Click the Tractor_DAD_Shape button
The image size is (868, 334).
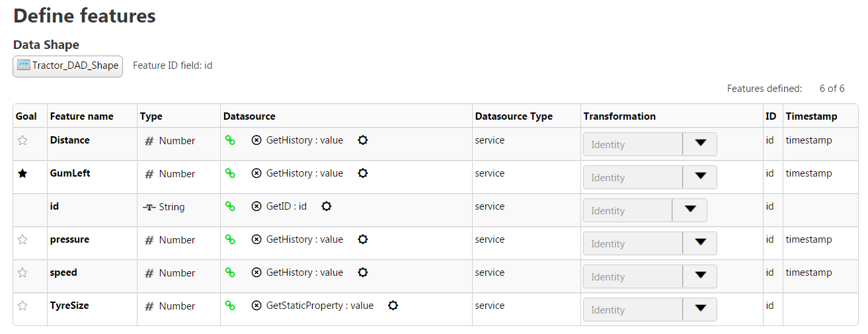click(67, 66)
